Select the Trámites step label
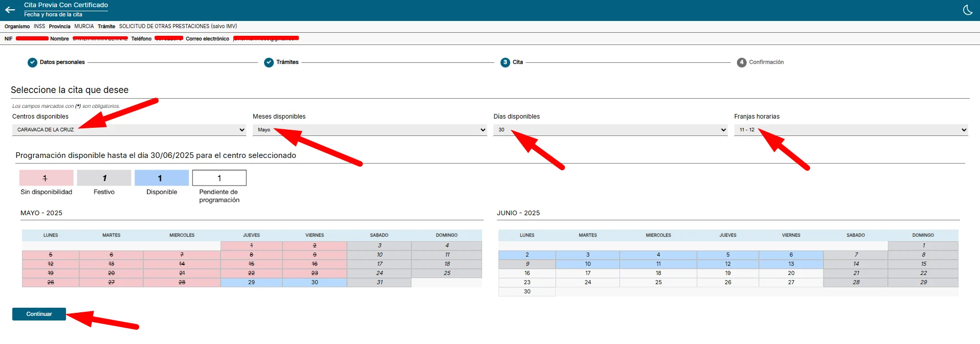The image size is (980, 344). (x=288, y=62)
